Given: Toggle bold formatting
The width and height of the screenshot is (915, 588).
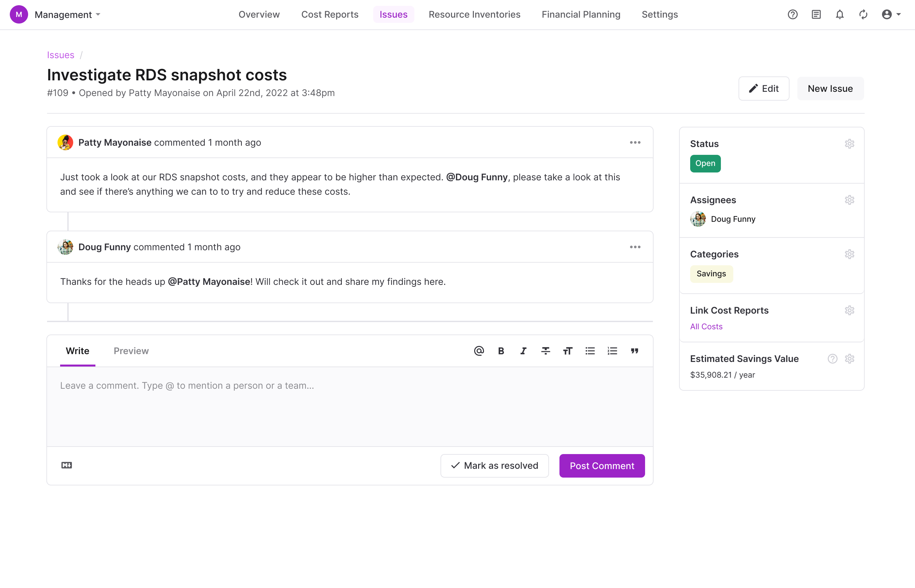Looking at the screenshot, I should tap(501, 351).
